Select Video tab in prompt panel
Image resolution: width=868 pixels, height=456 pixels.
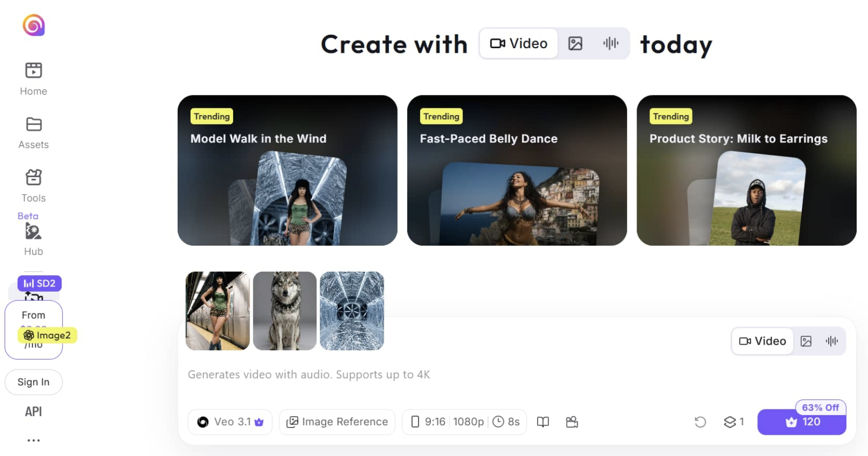click(762, 341)
